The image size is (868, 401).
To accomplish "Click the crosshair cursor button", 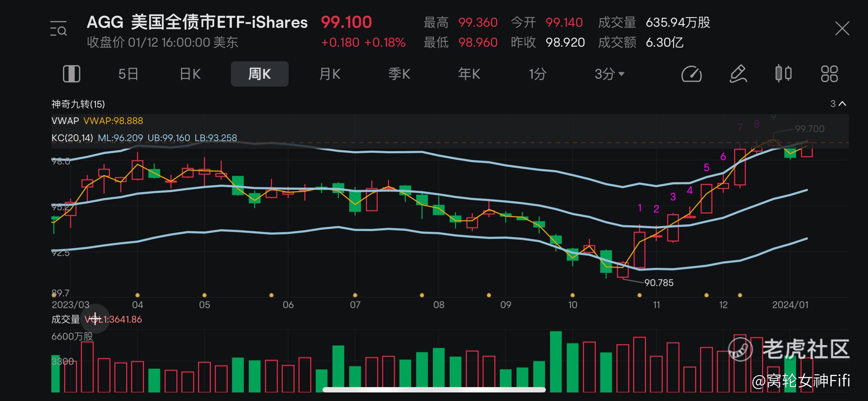I will [x=95, y=319].
